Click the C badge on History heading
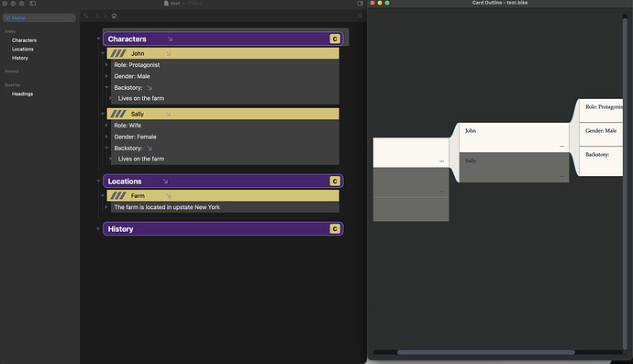Viewport: 633px width, 364px height. pyautogui.click(x=335, y=229)
